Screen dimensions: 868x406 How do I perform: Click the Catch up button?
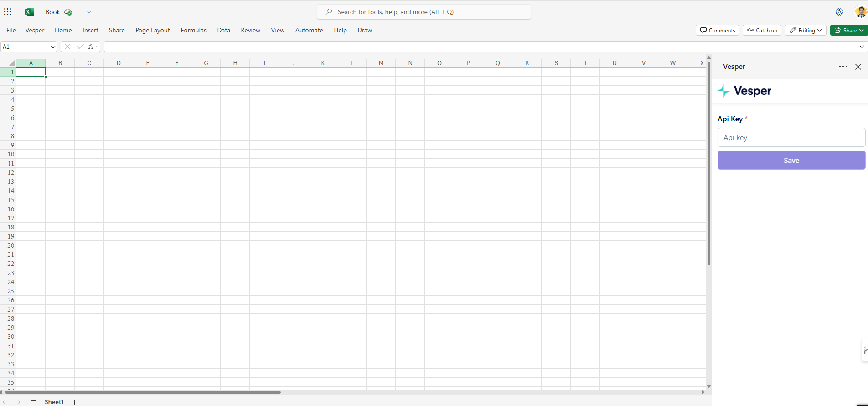[x=762, y=30]
